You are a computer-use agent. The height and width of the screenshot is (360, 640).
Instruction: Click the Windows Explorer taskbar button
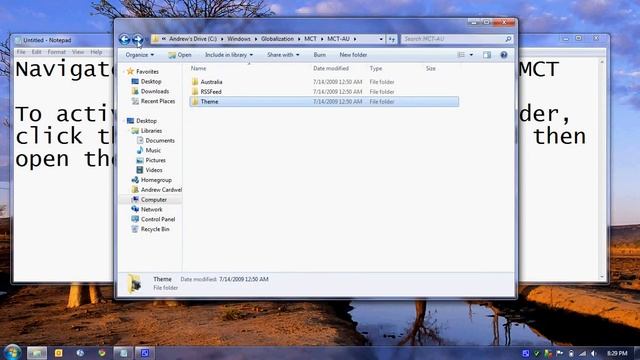(x=37, y=353)
